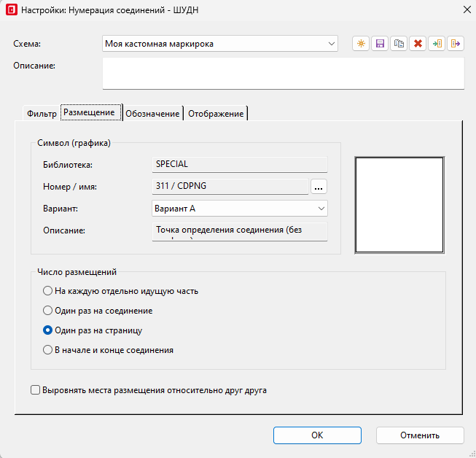Viewport: 476px width, 458px height.
Task: Open the Обозначение tab
Action: [152, 114]
